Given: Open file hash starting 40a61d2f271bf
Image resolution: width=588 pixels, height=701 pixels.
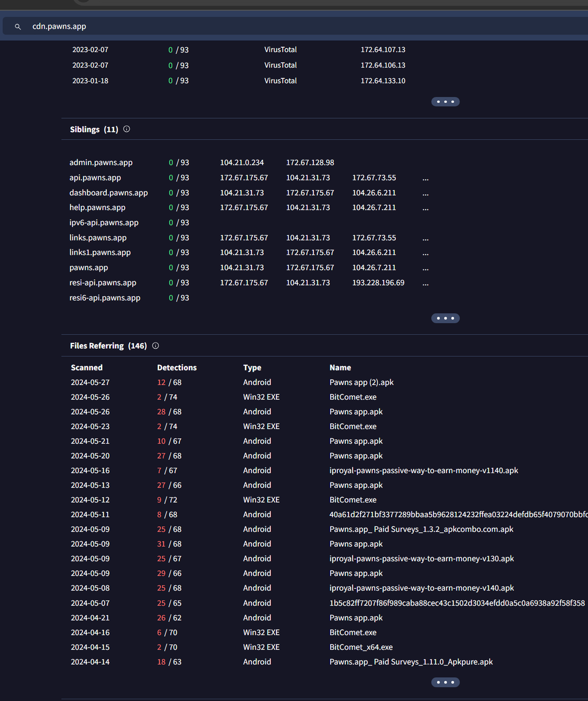Looking at the screenshot, I should 458,514.
